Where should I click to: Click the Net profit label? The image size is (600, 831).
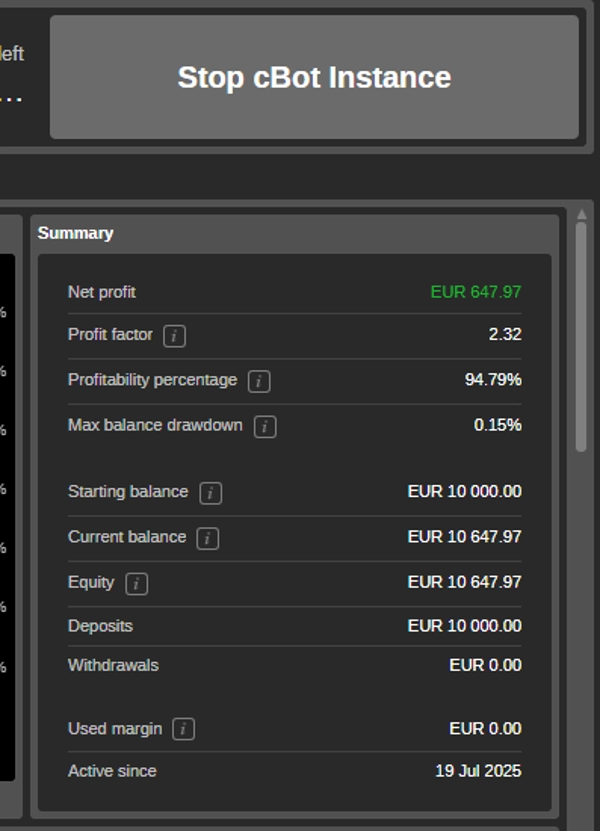102,292
